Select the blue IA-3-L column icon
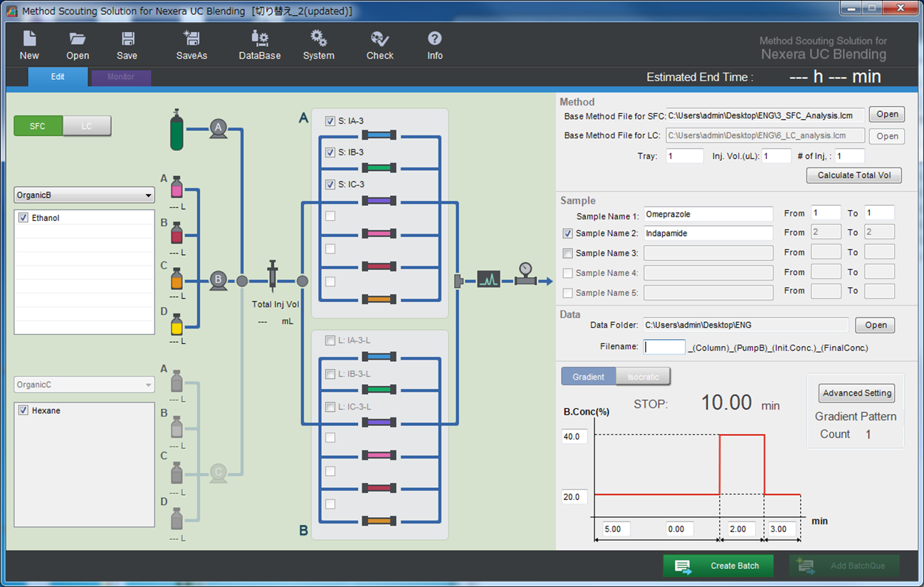The width and height of the screenshot is (924, 587). 379,357
